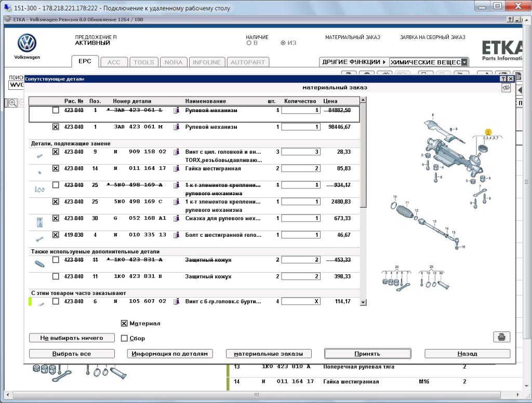Check the box for part 5N0 498 169 A

56,185
